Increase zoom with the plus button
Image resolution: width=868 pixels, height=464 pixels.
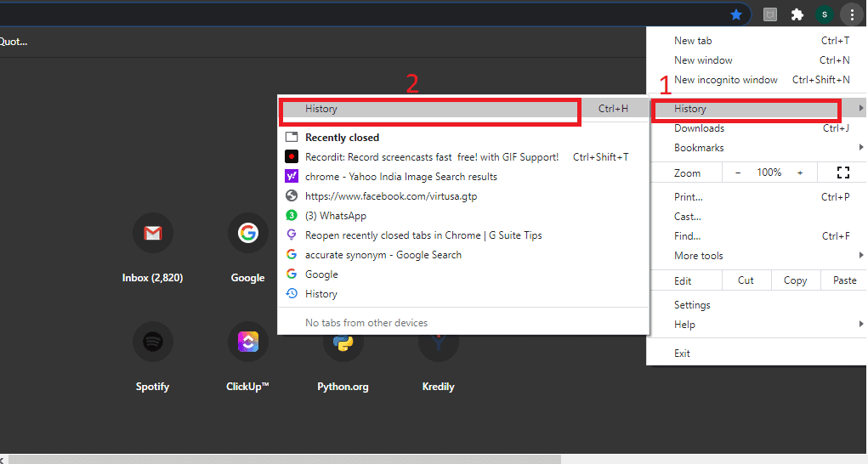tap(800, 173)
